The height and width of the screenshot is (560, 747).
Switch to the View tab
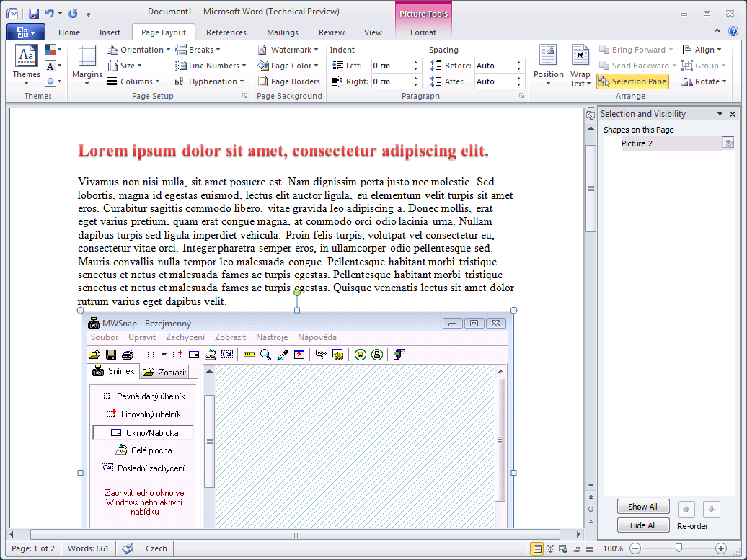tap(373, 32)
